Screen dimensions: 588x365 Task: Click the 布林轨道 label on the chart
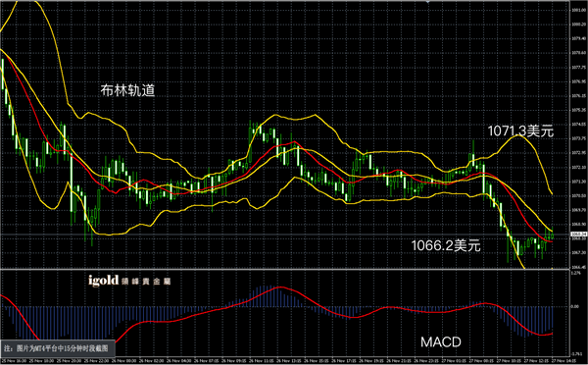coord(127,90)
